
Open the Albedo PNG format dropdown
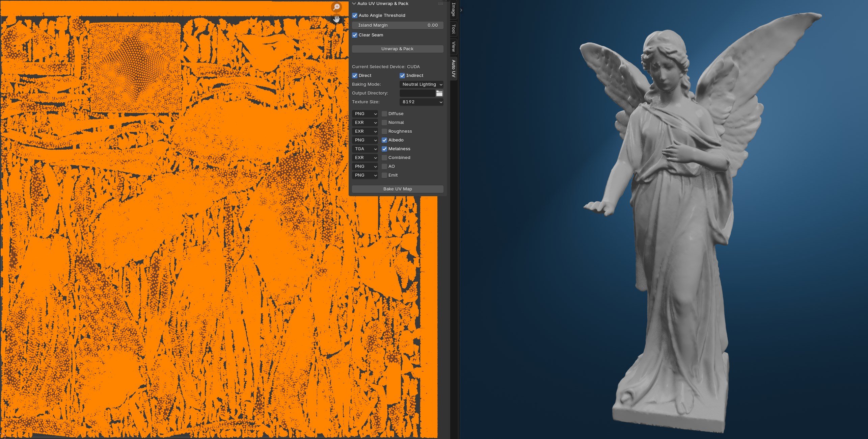(x=365, y=140)
